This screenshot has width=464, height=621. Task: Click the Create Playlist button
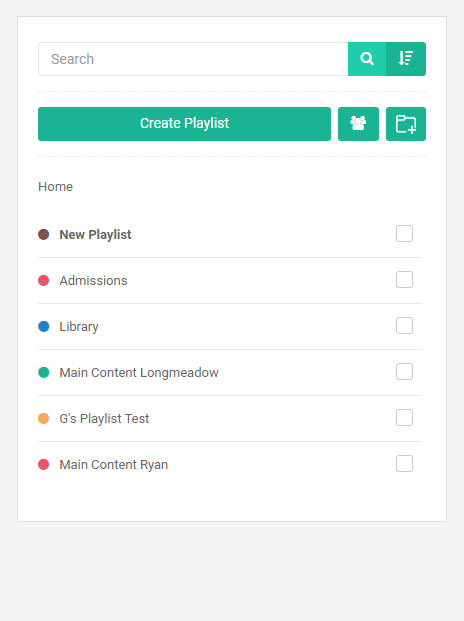click(184, 124)
